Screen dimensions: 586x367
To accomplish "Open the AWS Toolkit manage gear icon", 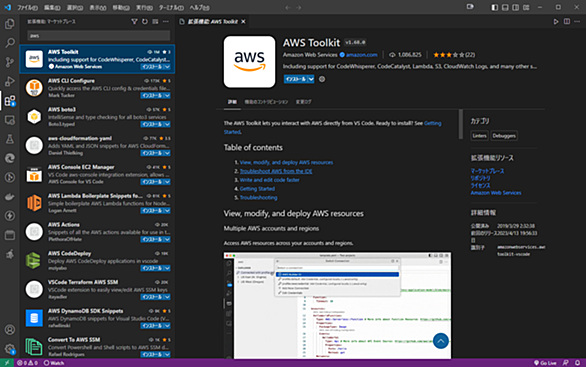I will [x=322, y=79].
